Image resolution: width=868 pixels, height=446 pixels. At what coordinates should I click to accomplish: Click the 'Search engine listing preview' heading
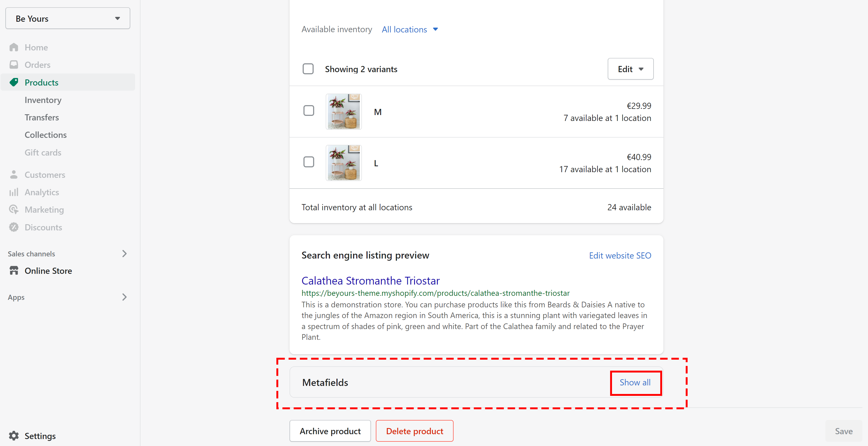click(x=365, y=255)
